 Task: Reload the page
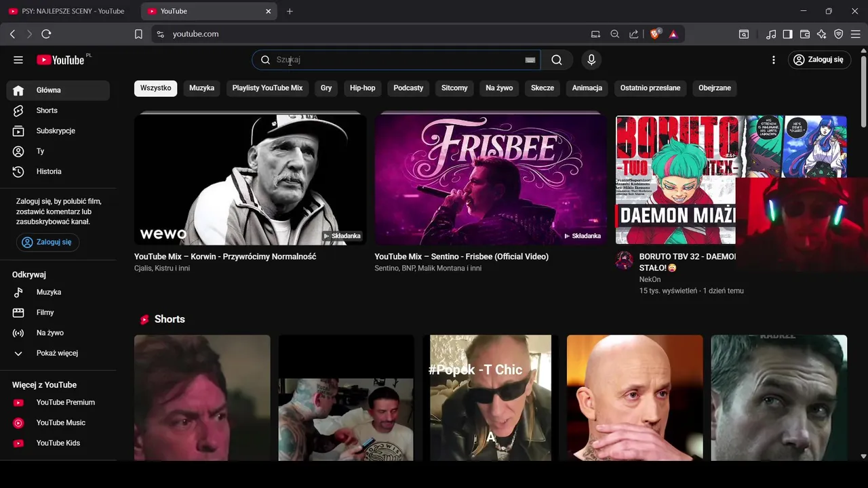pos(46,34)
